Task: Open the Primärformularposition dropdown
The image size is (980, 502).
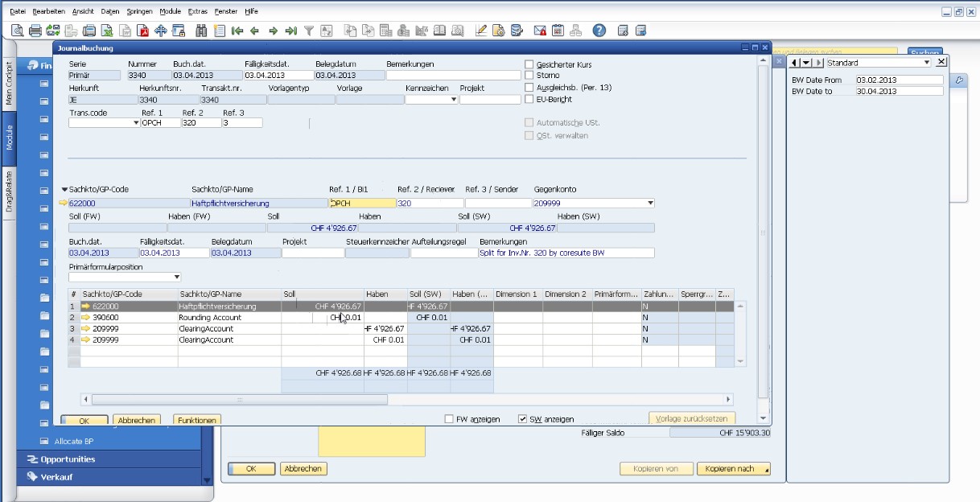Action: point(176,278)
